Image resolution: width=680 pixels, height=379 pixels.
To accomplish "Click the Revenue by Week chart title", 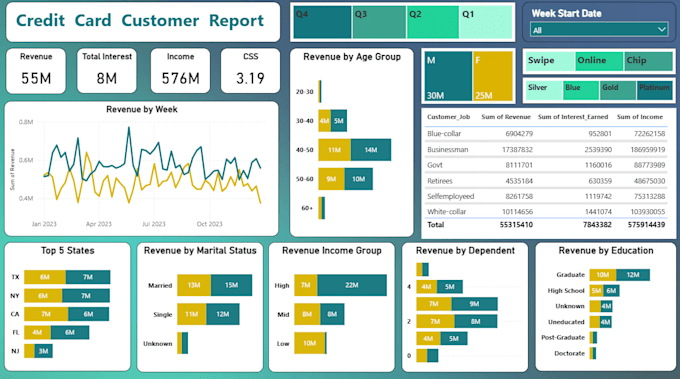I will (142, 109).
